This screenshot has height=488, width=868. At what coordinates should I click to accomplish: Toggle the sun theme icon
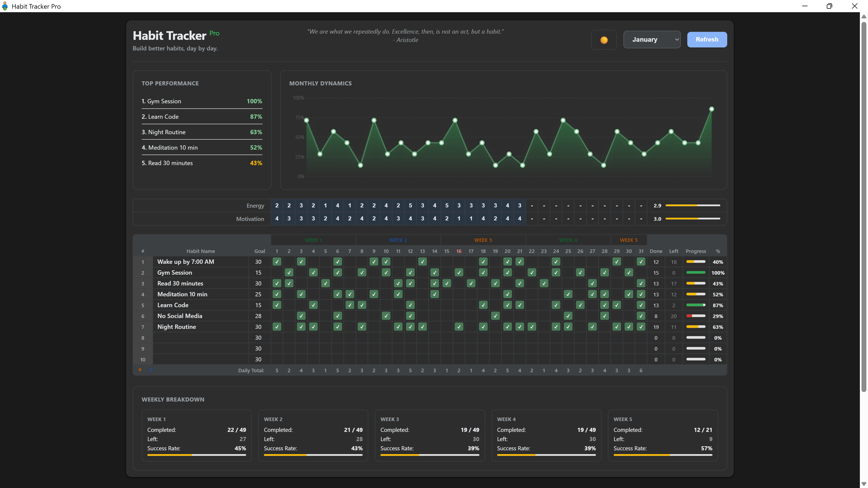(604, 40)
